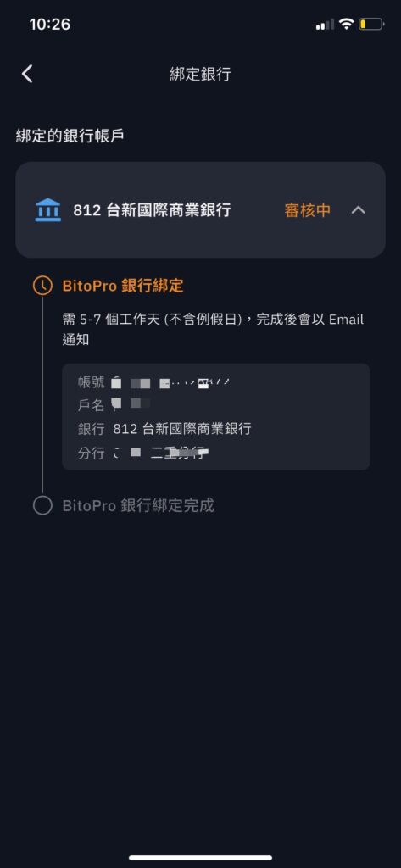Tap the home indicator bar
Screen dimensions: 401x868
point(200,858)
